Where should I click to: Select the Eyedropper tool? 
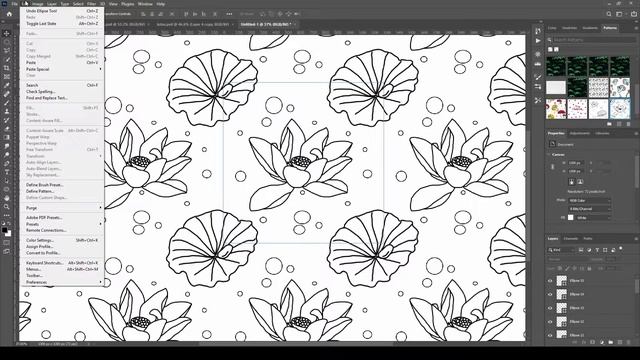(x=7, y=85)
